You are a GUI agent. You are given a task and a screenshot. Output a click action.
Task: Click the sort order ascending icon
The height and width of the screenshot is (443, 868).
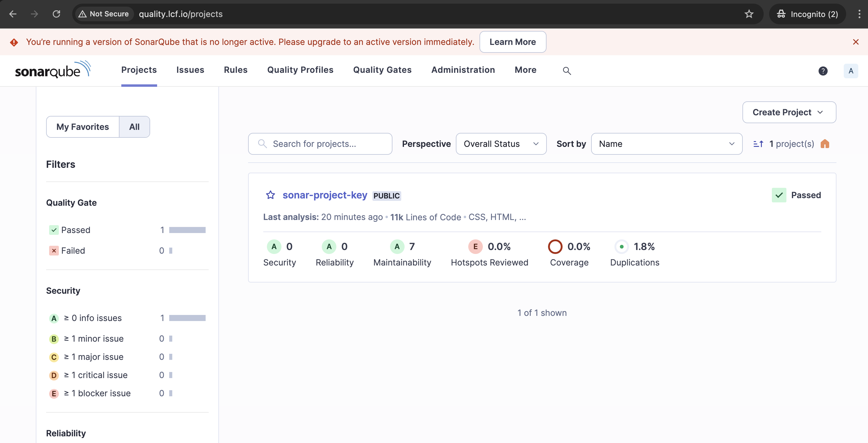click(x=758, y=144)
